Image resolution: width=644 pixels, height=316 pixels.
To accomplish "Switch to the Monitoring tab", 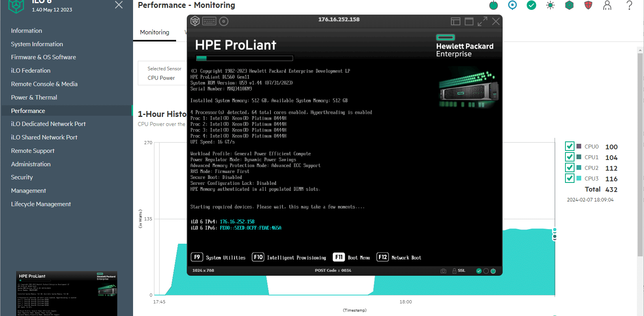I will click(x=154, y=32).
